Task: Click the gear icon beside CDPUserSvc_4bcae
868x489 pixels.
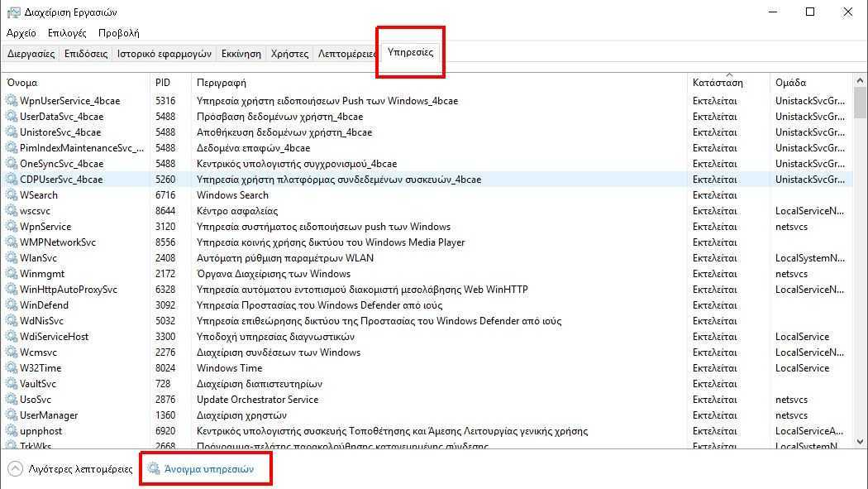Action: click(12, 180)
